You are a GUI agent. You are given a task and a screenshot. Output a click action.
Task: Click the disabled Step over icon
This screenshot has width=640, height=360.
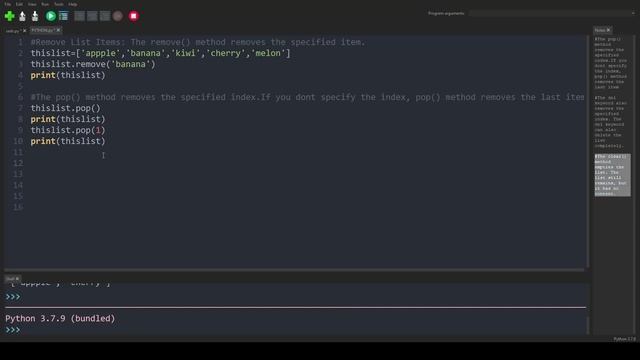[x=80, y=16]
